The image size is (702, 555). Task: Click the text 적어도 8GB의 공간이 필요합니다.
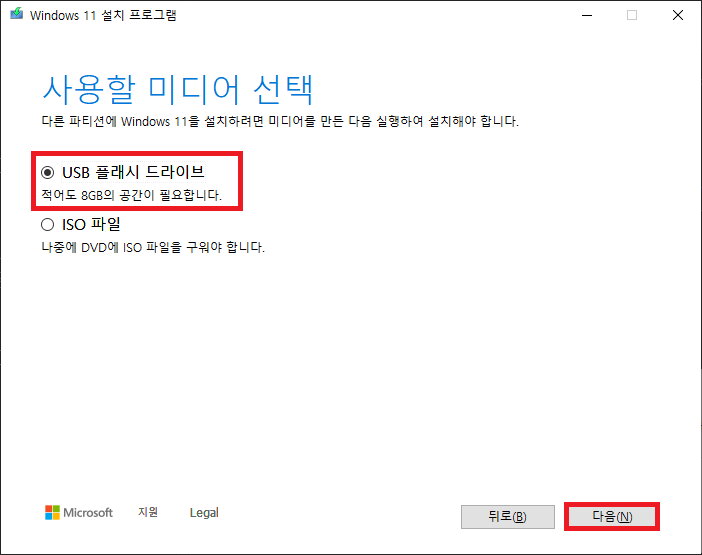tap(132, 195)
